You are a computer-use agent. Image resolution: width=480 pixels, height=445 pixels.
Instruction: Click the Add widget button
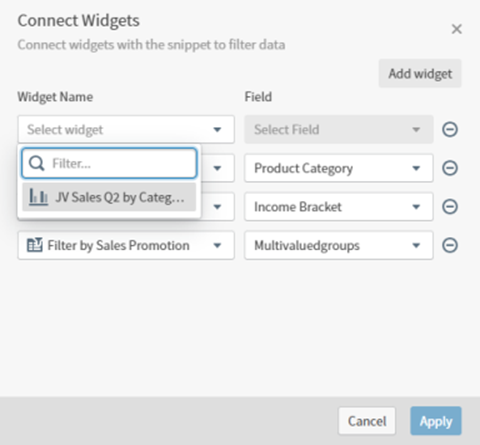coord(420,74)
